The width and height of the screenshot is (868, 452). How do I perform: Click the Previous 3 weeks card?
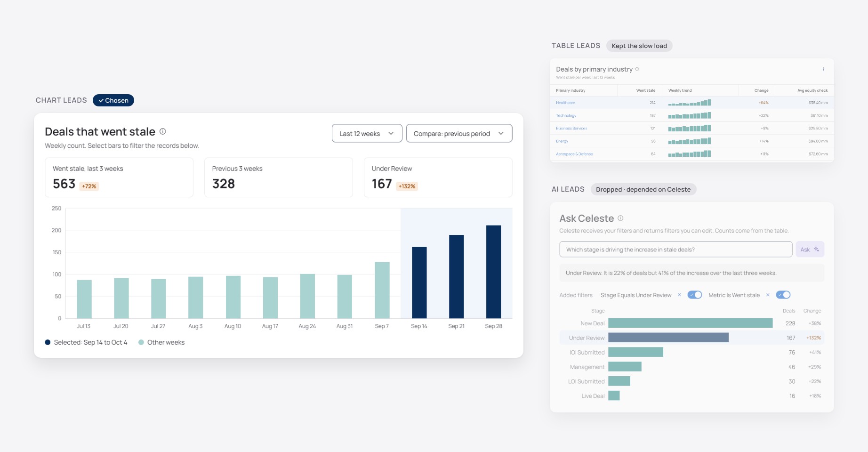[279, 178]
